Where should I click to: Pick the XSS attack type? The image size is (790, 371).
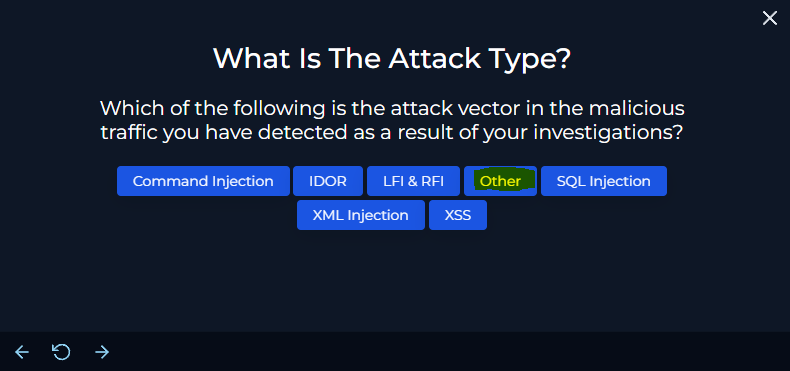click(x=458, y=215)
